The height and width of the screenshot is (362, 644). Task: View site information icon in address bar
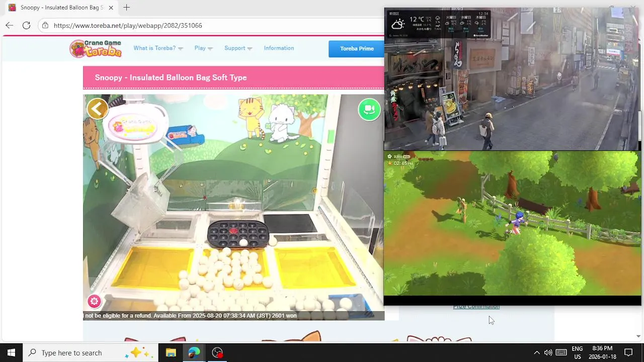click(45, 25)
